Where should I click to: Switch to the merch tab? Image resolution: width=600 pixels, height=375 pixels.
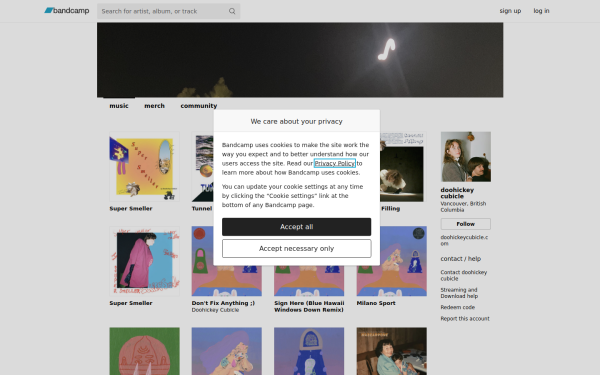(154, 106)
